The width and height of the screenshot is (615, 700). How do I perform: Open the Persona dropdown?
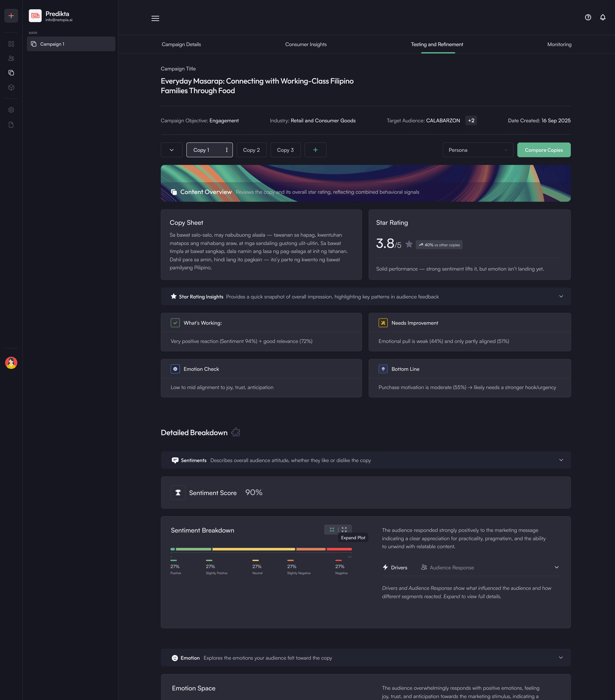(478, 150)
